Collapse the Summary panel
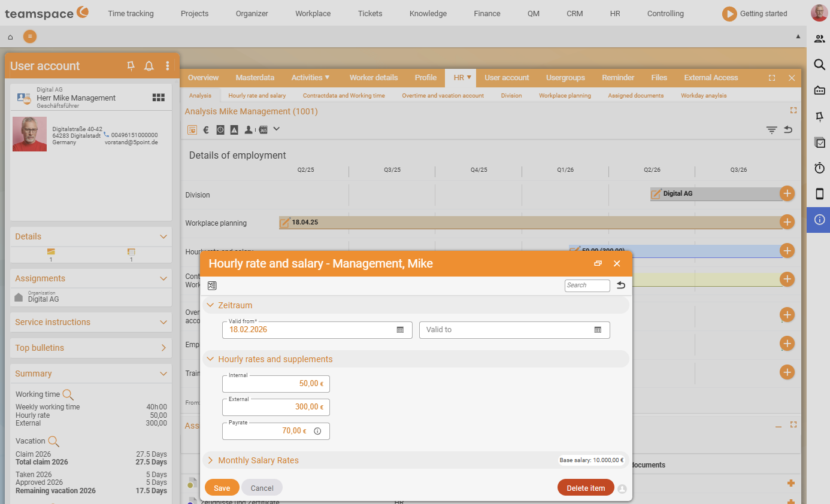Image resolution: width=830 pixels, height=504 pixels. point(163,374)
